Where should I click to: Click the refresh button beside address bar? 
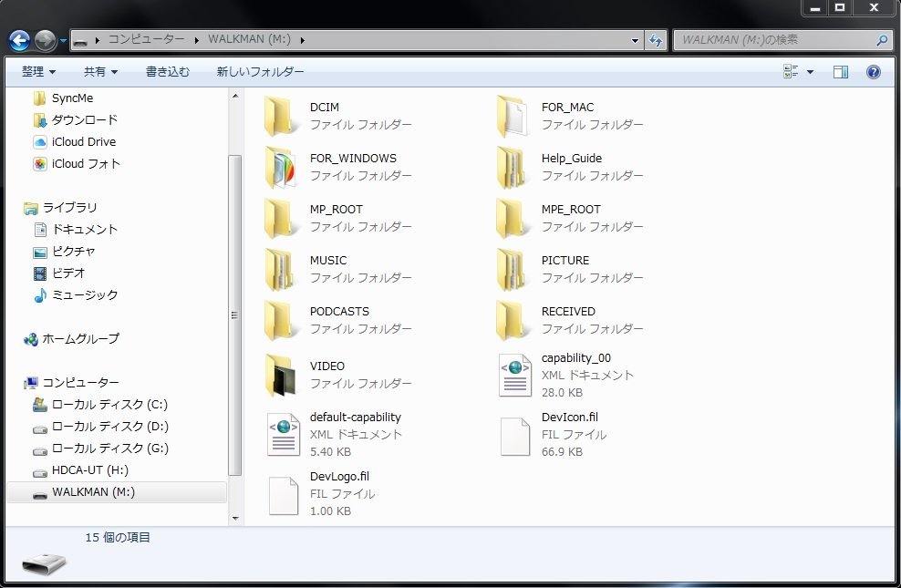point(656,41)
